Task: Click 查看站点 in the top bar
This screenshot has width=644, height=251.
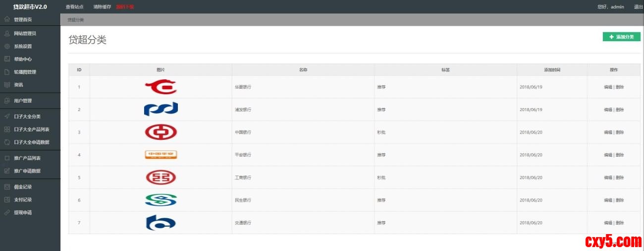Action: [74, 7]
